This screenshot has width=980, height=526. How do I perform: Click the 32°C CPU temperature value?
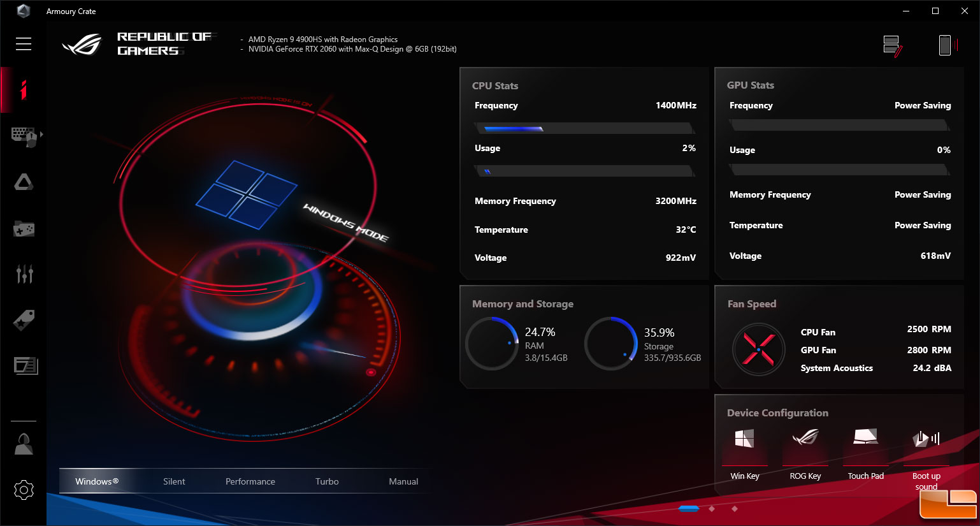686,230
